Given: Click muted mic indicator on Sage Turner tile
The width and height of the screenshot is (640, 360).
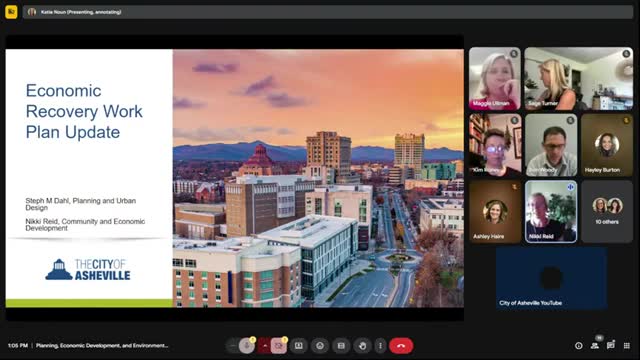Looking at the screenshot, I should 626,53.
